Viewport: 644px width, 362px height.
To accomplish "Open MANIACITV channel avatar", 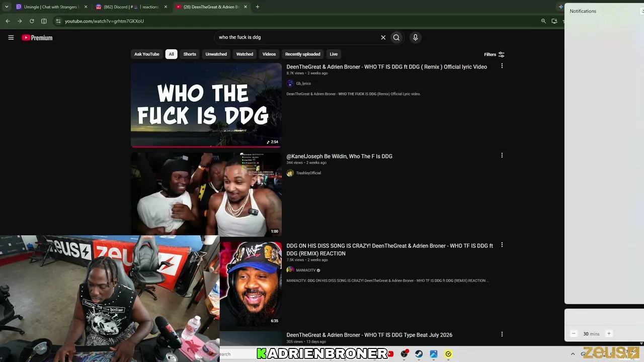I will pos(290,270).
